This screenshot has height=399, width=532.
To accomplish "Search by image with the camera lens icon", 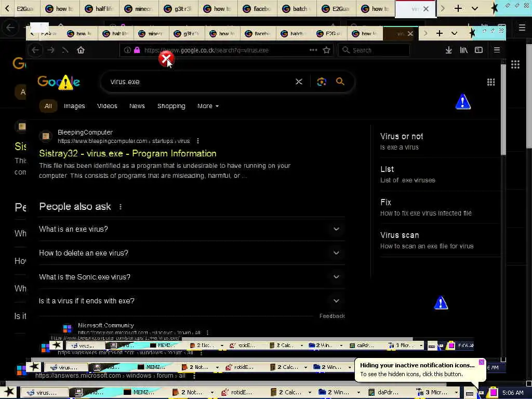I will 322,82.
